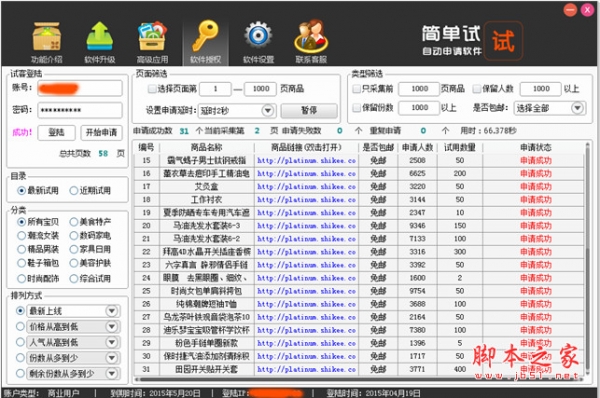The image size is (600, 398).
Task: Click the 联系客服 people icon
Action: point(311,36)
